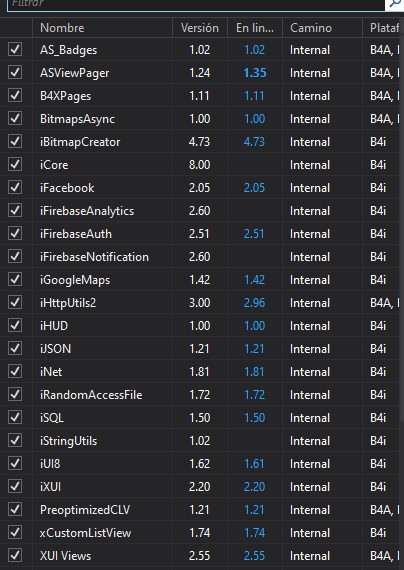
Task: Disable the iFacebook library checkbox
Action: click(x=15, y=187)
